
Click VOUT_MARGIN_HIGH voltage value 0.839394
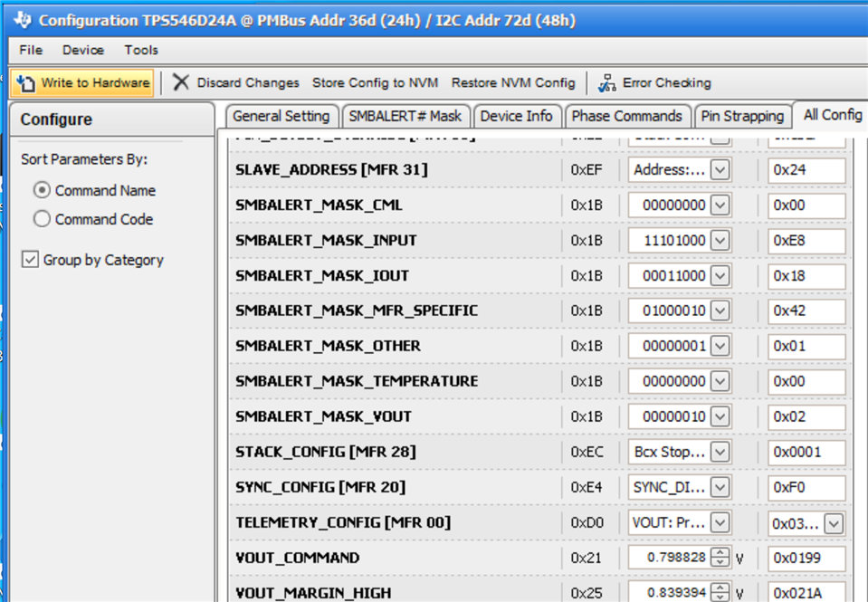[x=676, y=593]
